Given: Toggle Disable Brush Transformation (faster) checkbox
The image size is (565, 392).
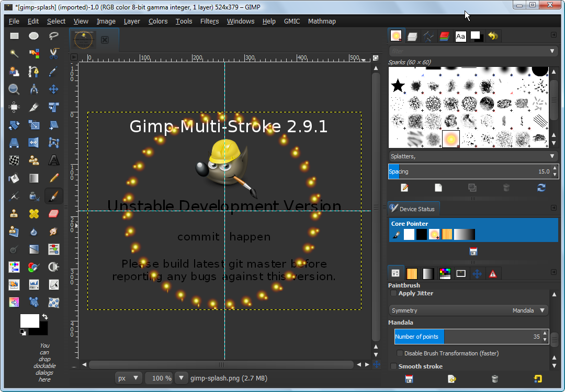Looking at the screenshot, I should tap(400, 353).
